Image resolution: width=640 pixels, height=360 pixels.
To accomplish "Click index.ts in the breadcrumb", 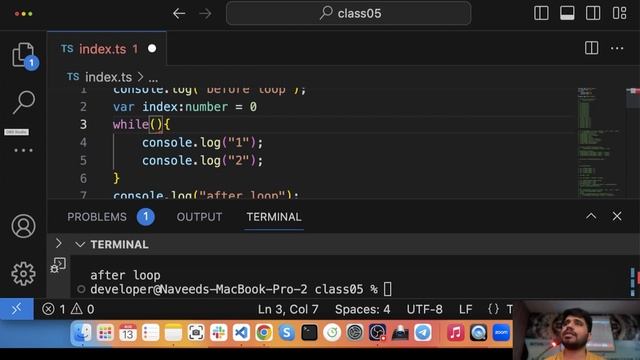I will click(109, 77).
